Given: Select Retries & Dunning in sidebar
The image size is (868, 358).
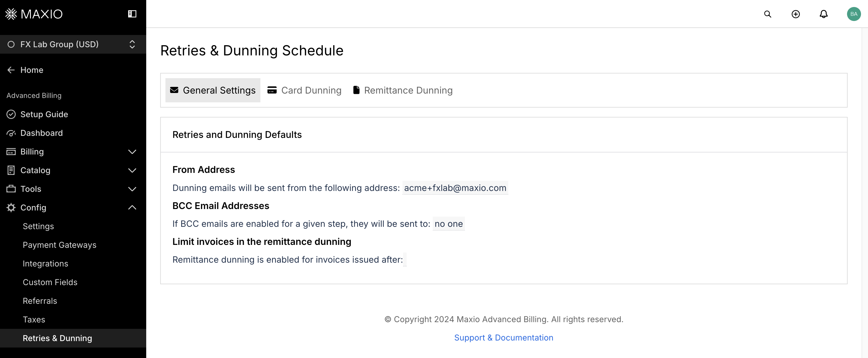Looking at the screenshot, I should [73, 338].
